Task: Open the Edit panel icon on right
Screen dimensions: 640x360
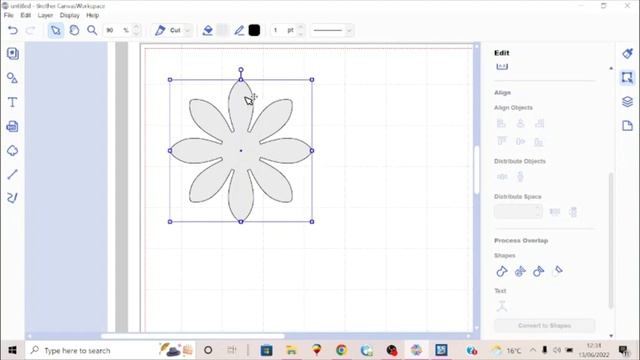Action: pos(627,78)
